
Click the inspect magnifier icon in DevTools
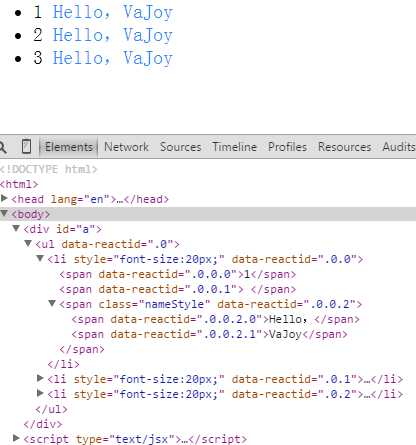tap(3, 147)
